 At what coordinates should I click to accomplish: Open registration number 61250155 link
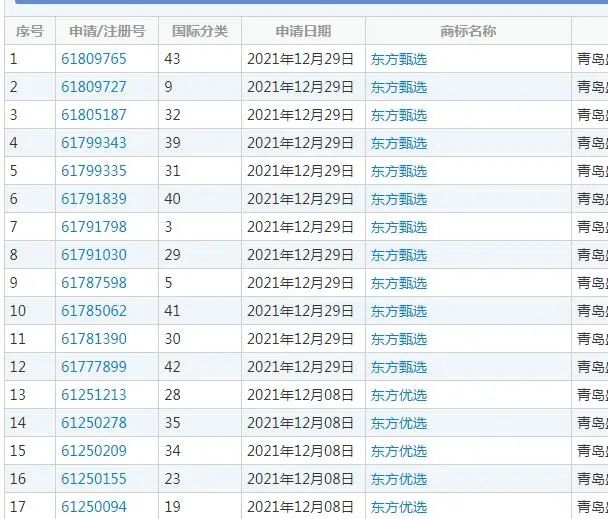point(94,479)
